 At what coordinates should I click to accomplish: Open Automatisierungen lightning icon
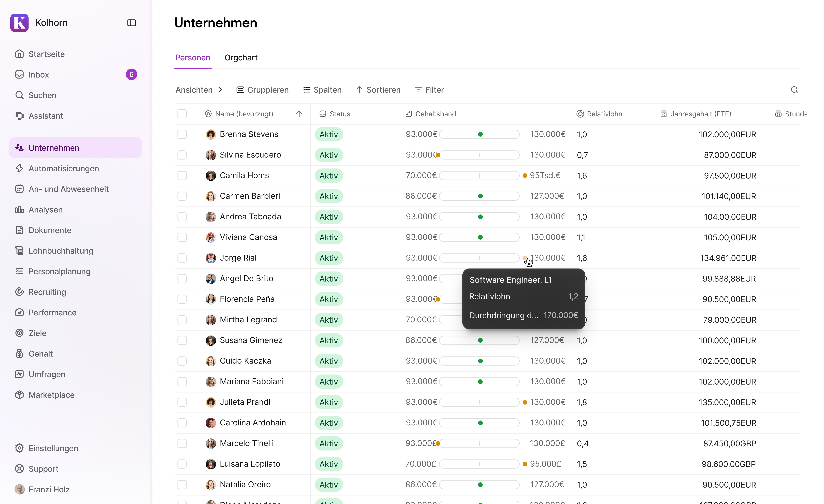[19, 168]
